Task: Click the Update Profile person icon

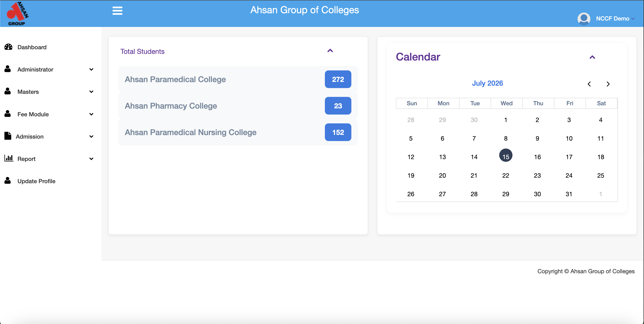Action: [8, 181]
